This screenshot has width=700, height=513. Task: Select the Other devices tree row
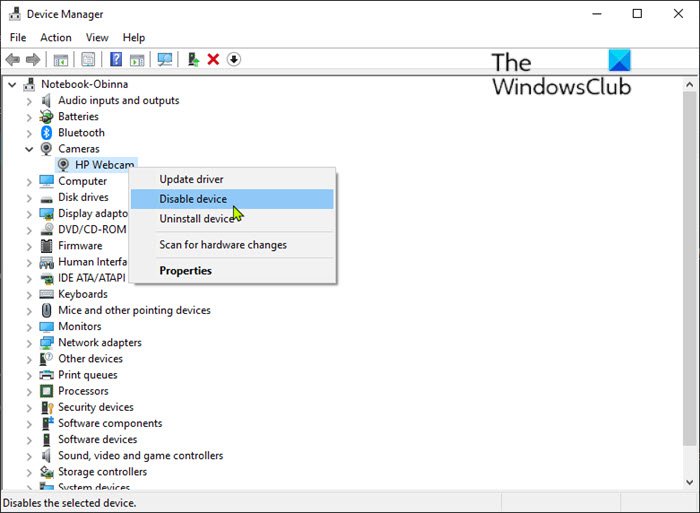(91, 359)
